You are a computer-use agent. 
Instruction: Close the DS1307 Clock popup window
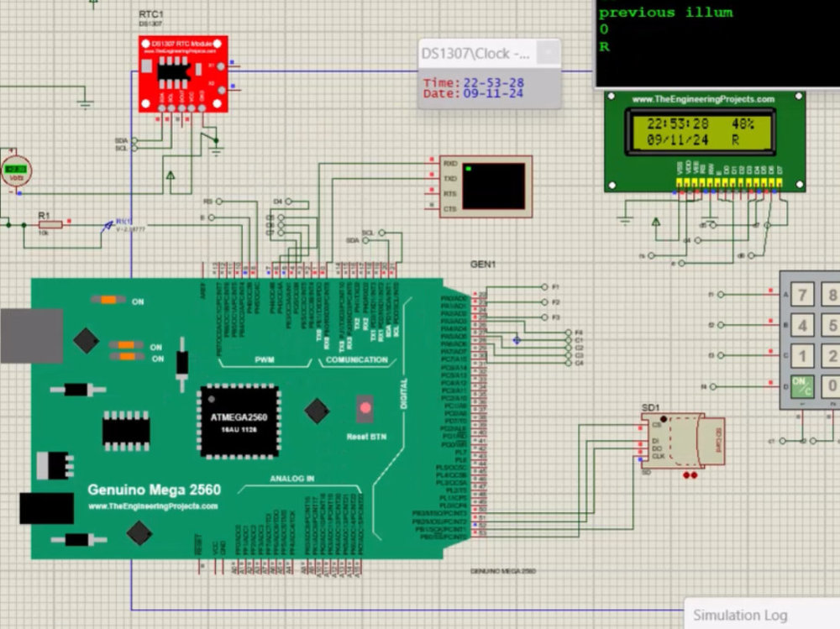(548, 53)
